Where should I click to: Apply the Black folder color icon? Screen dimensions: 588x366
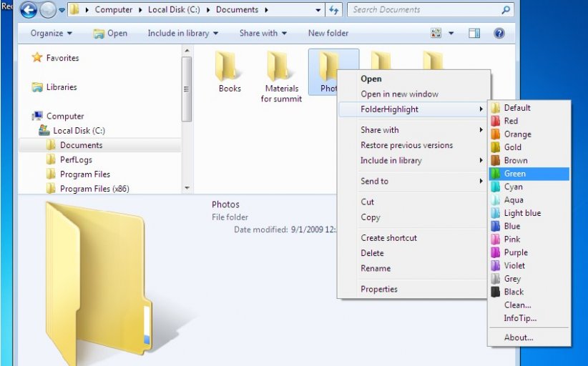pos(496,292)
